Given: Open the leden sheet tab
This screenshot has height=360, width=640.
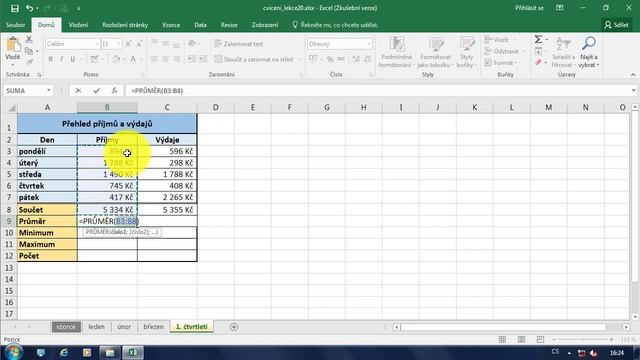Looking at the screenshot, I should pos(96,327).
